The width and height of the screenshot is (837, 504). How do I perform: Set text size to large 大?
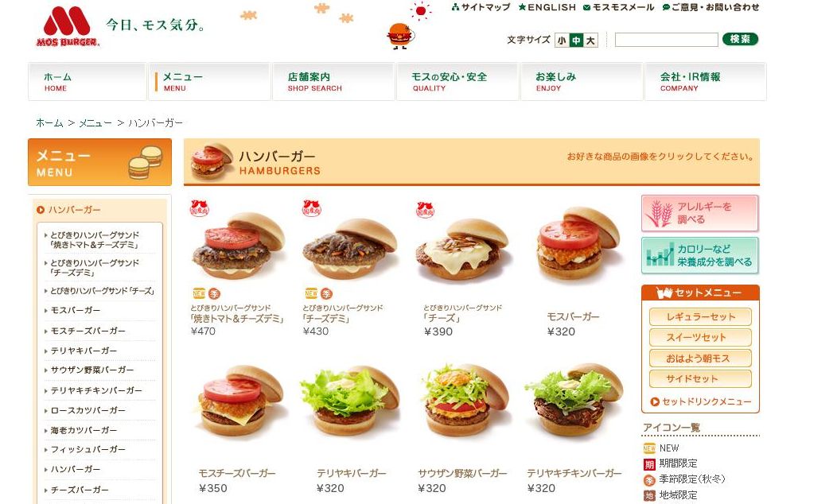click(590, 40)
